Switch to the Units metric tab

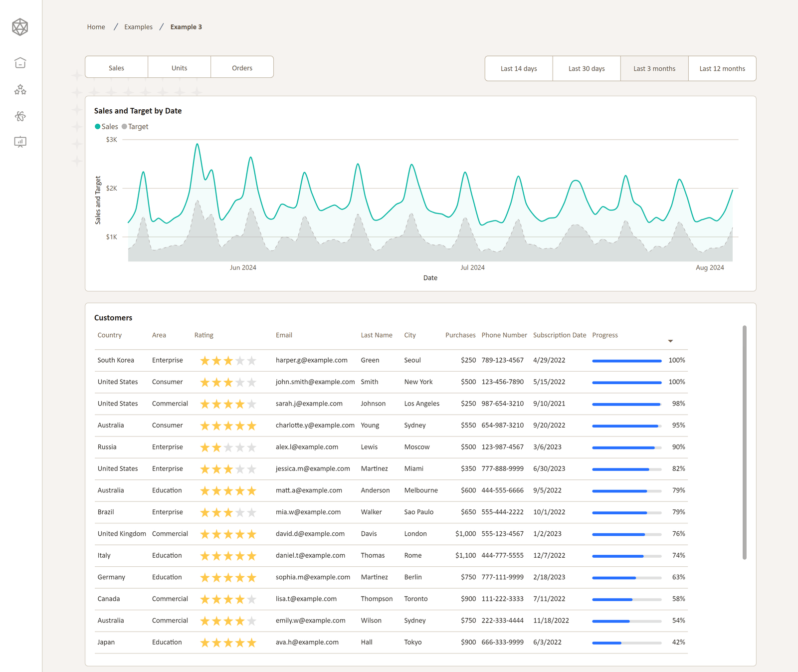coord(179,67)
